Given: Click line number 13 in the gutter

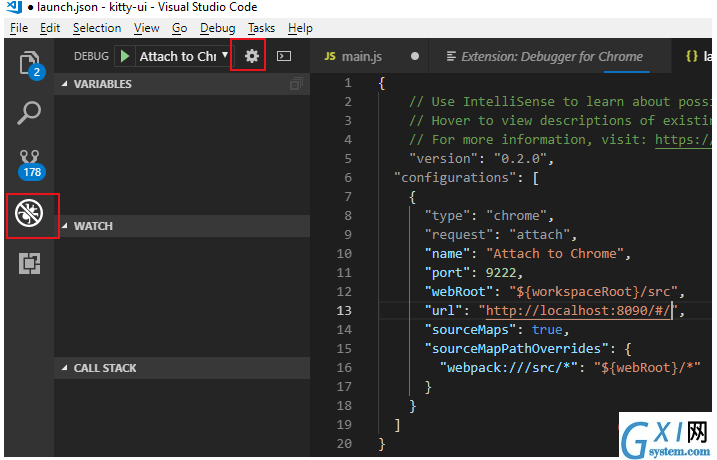Looking at the screenshot, I should (x=344, y=311).
